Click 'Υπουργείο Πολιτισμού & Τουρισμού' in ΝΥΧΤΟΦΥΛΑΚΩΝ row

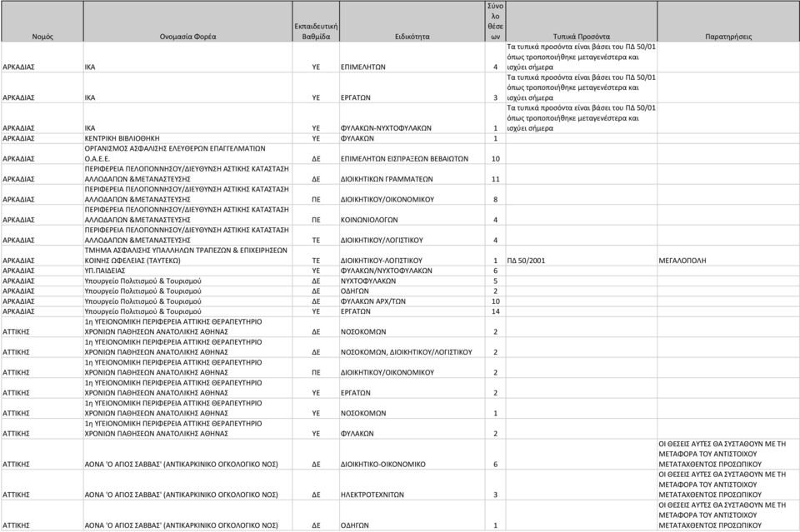(x=187, y=281)
